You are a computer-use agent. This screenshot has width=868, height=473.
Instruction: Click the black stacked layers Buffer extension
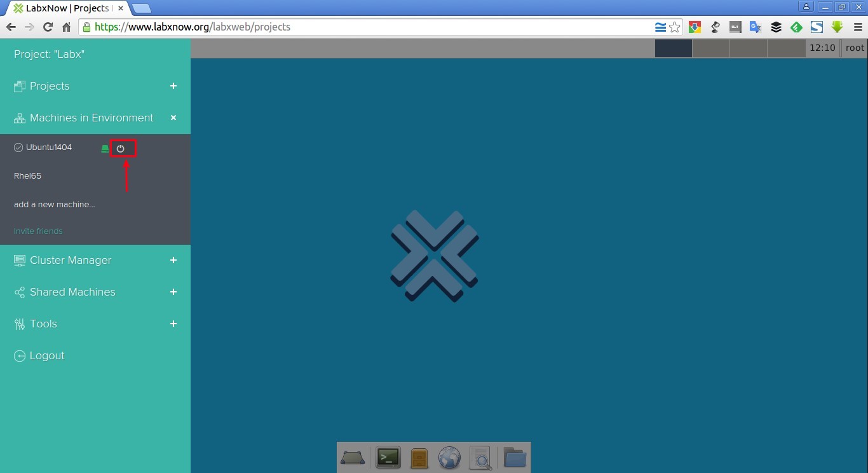[x=776, y=27]
